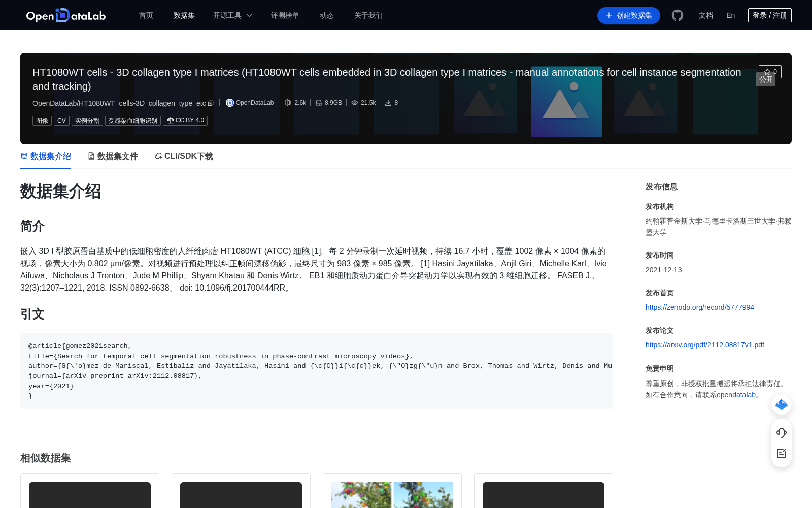Click the OpenDataLab publisher avatar
The image size is (812, 508).
click(230, 103)
